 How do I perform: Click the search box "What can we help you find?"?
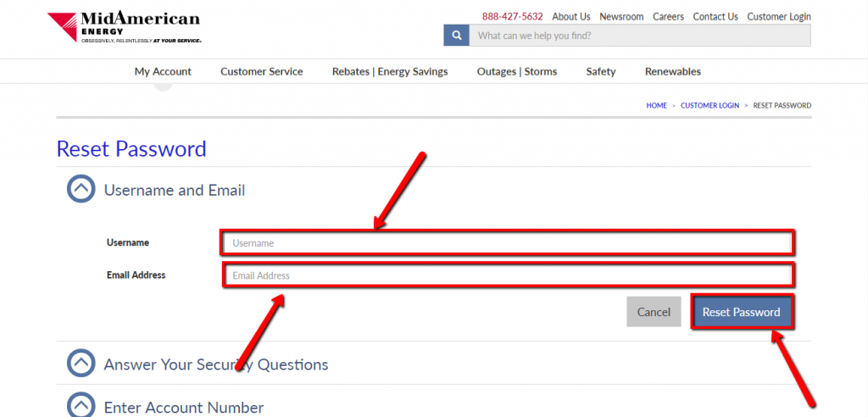(x=640, y=36)
